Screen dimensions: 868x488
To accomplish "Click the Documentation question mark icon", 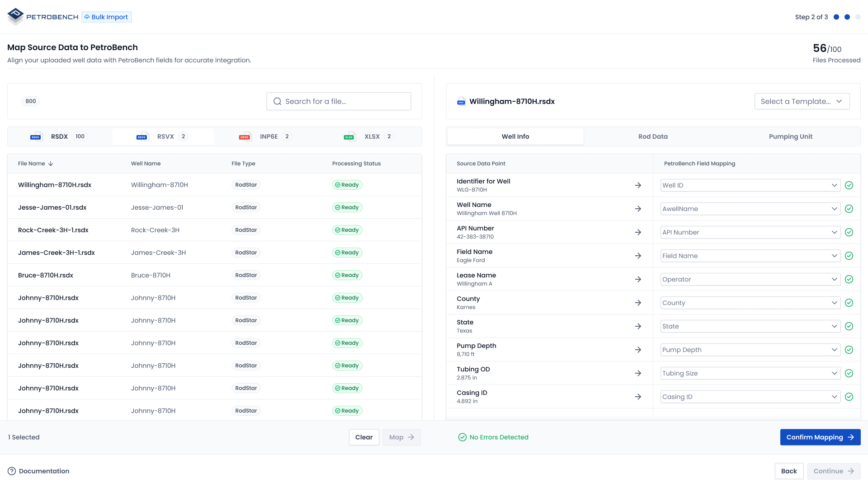I will 12,471.
